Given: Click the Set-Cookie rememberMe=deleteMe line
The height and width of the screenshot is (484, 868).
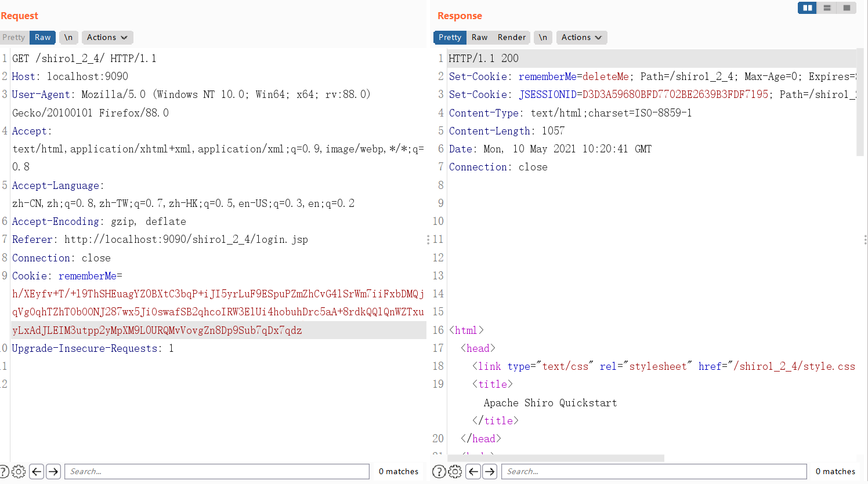Looking at the screenshot, I should [652, 77].
